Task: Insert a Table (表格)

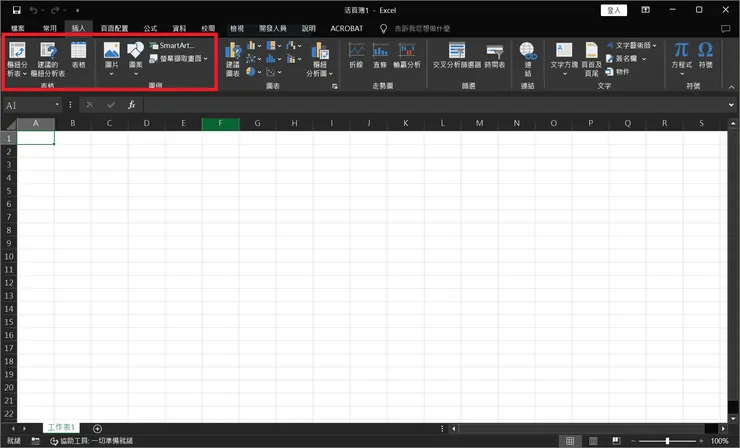Action: tap(78, 56)
